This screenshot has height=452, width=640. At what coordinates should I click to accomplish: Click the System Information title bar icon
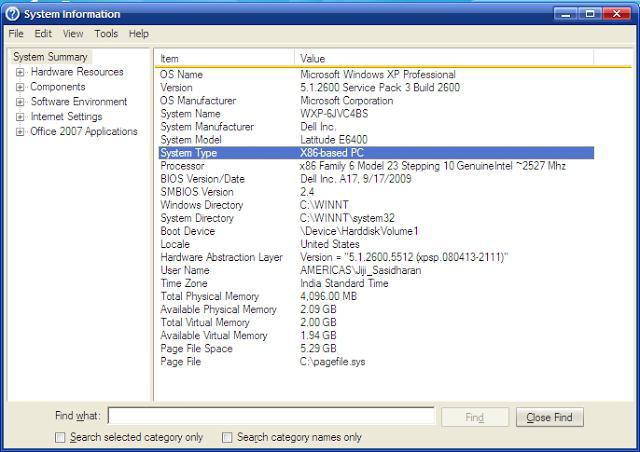click(x=12, y=14)
